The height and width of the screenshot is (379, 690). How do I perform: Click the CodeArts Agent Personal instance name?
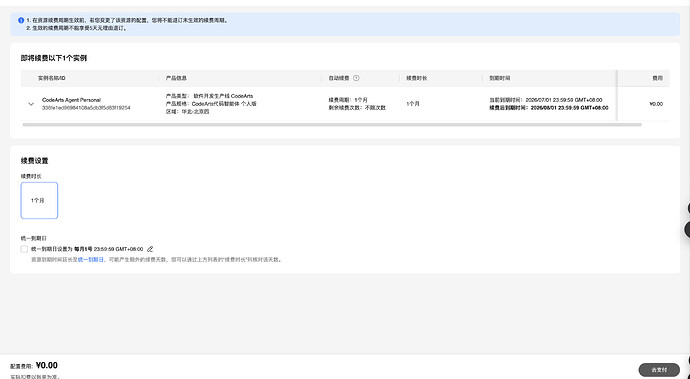tap(71, 100)
